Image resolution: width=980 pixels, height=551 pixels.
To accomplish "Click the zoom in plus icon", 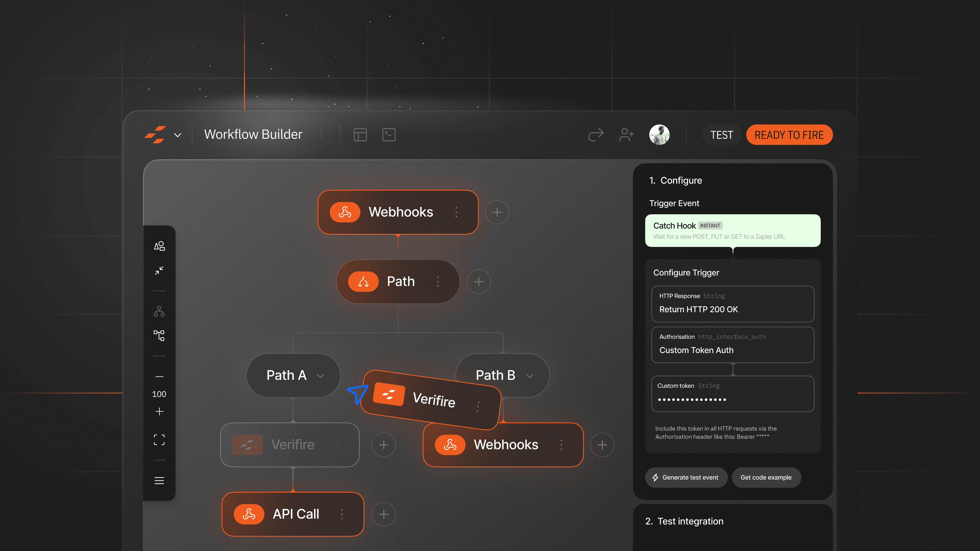I will (x=159, y=411).
